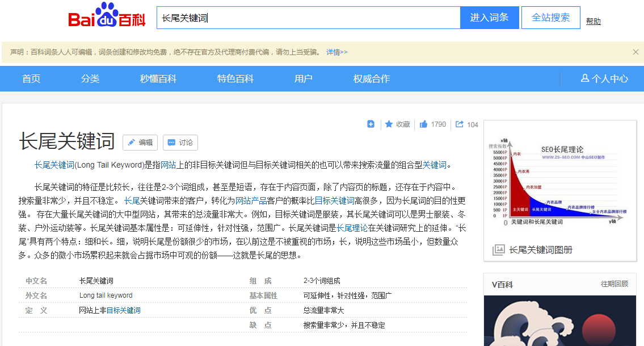This screenshot has width=644, height=346.
Task: Expand the 用户 navigation menu
Action: 304,78
